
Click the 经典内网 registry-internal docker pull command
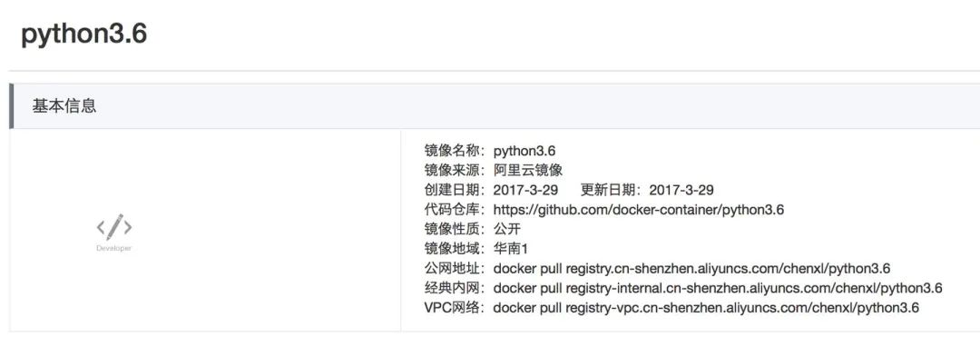click(718, 288)
